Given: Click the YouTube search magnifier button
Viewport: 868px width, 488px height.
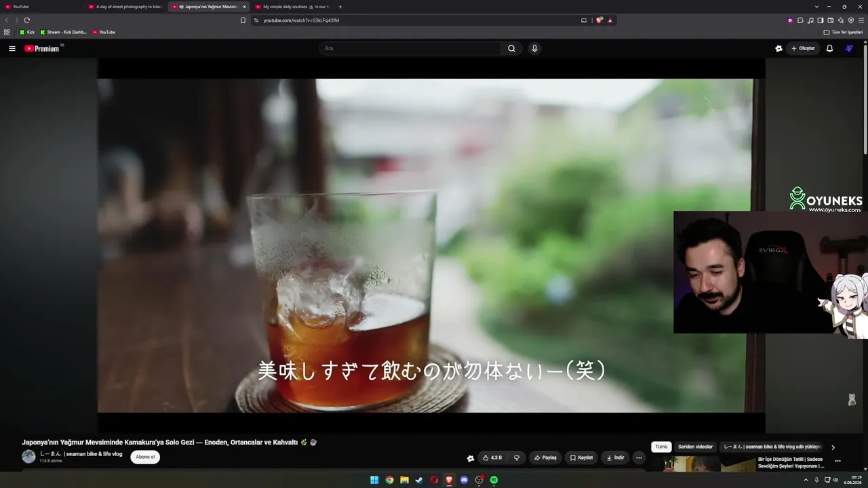Looking at the screenshot, I should pyautogui.click(x=512, y=48).
